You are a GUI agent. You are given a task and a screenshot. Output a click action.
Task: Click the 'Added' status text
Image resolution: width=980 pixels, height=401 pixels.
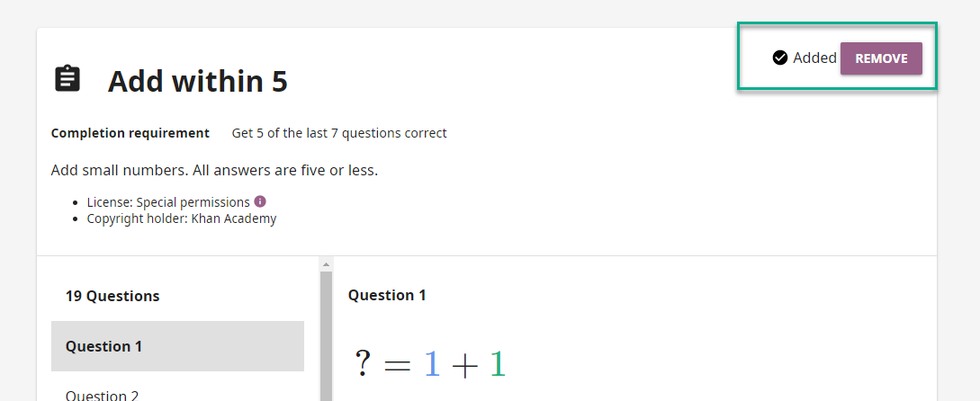814,58
